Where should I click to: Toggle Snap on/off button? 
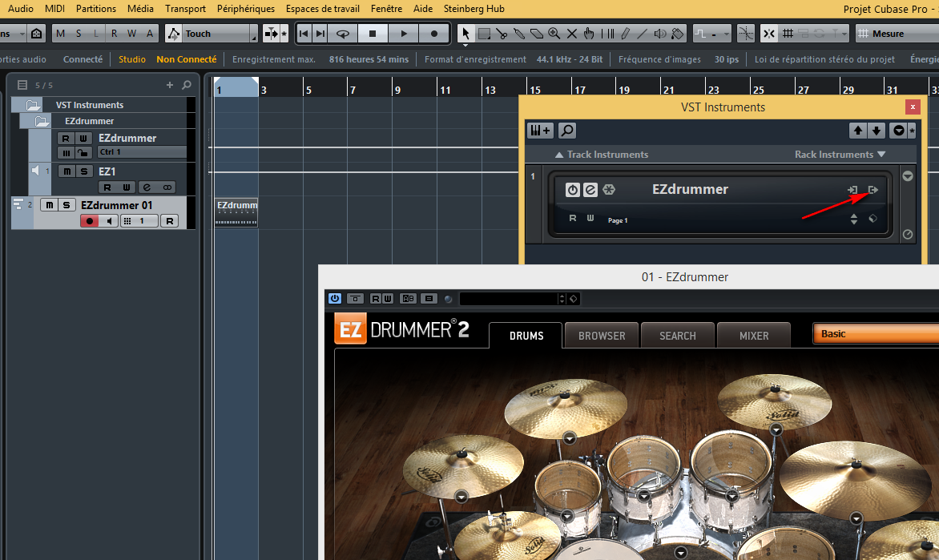click(x=769, y=34)
